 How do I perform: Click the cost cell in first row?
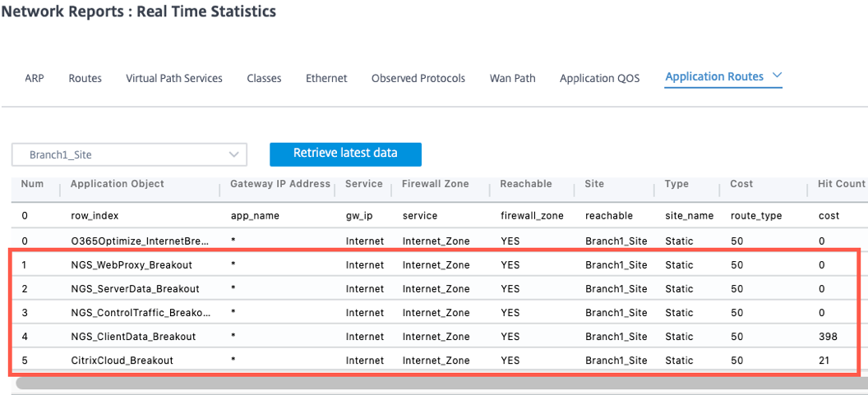point(829,216)
